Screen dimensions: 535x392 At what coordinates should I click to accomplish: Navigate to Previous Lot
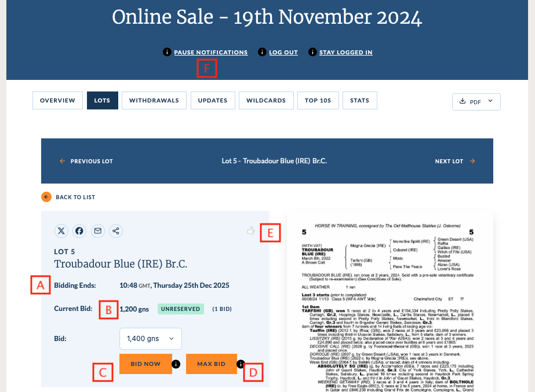(x=86, y=161)
